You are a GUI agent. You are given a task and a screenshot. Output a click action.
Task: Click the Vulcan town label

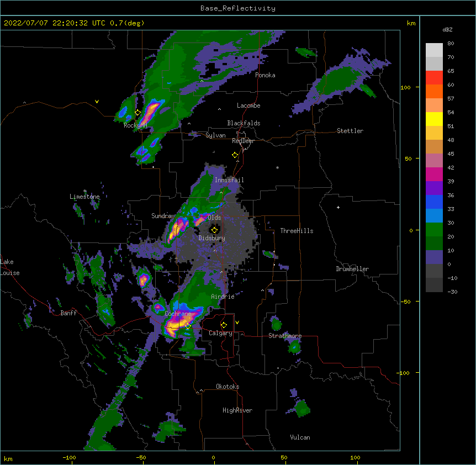(x=300, y=437)
